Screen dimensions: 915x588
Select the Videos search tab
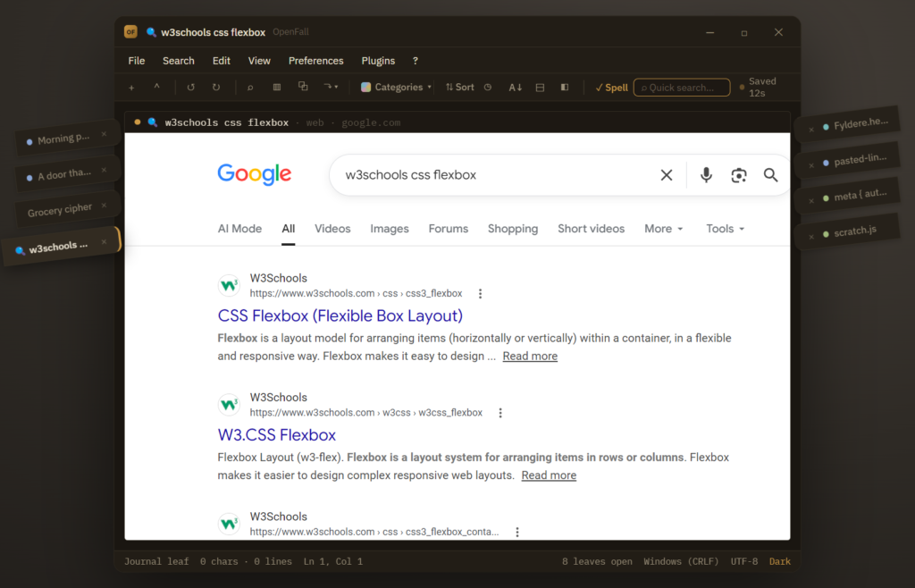tap(332, 229)
